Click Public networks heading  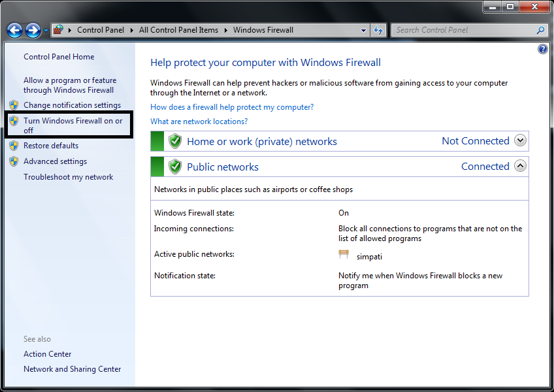pyautogui.click(x=223, y=167)
